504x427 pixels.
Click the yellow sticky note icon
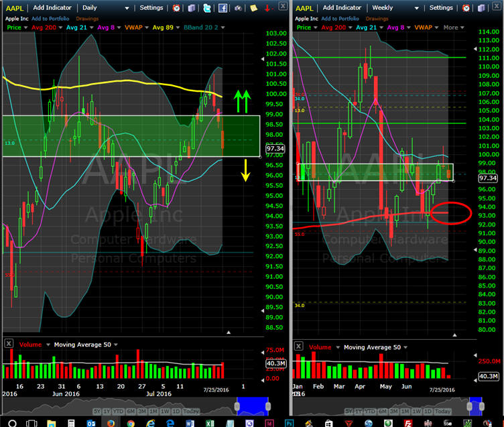click(x=254, y=8)
